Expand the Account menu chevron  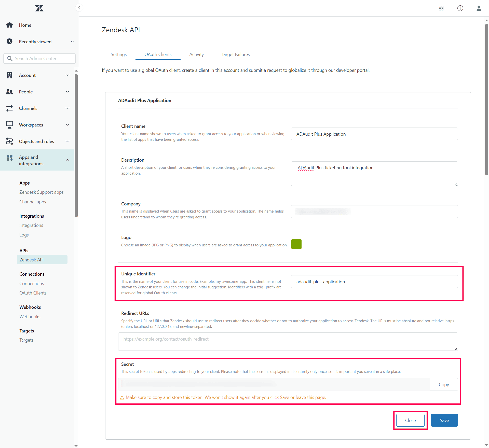coord(67,75)
